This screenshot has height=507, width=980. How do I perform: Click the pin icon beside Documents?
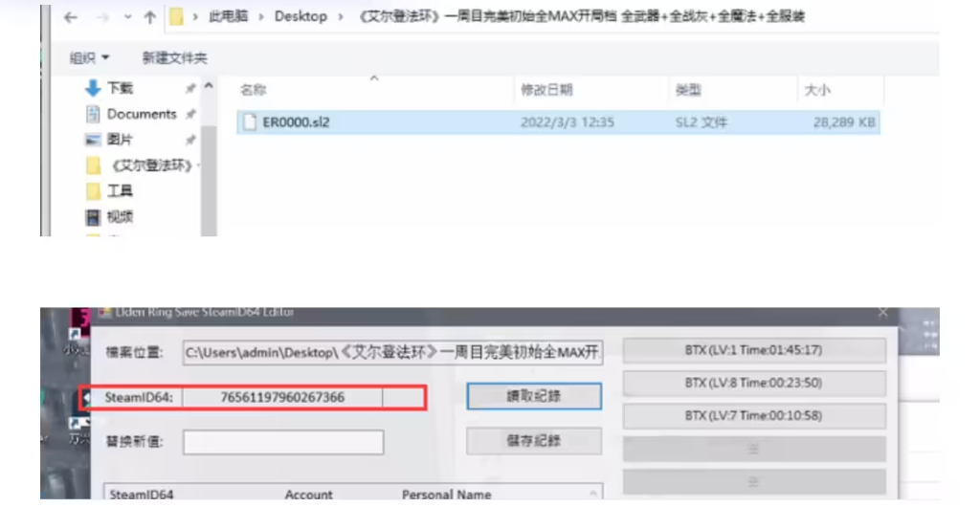point(190,114)
